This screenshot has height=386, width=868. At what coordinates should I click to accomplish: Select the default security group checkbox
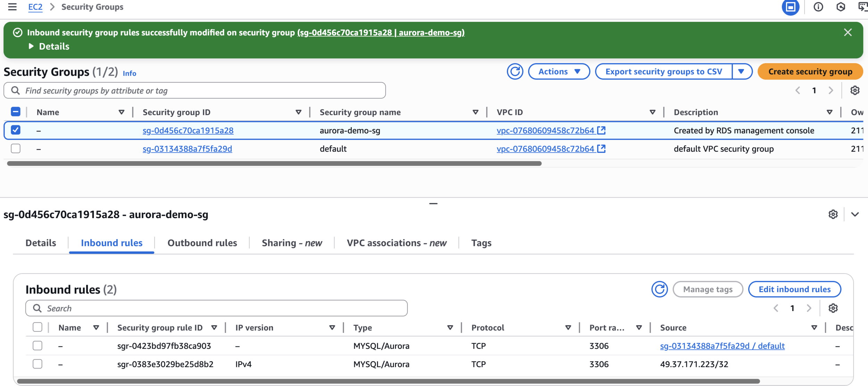(16, 148)
